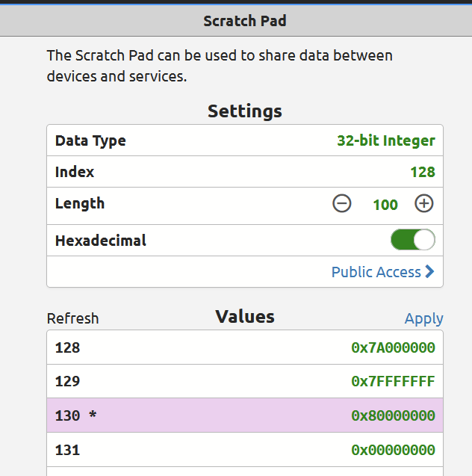
Task: Select the row labeled 131
Action: coord(67,450)
